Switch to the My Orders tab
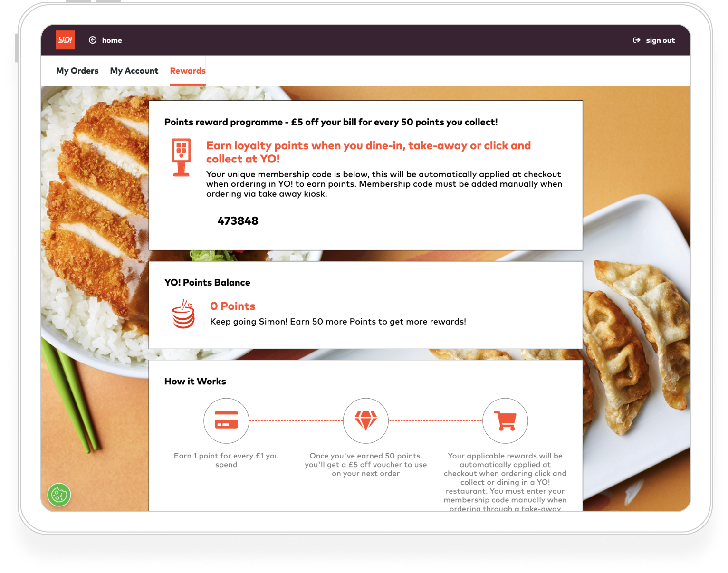This screenshot has height=573, width=728. point(77,71)
